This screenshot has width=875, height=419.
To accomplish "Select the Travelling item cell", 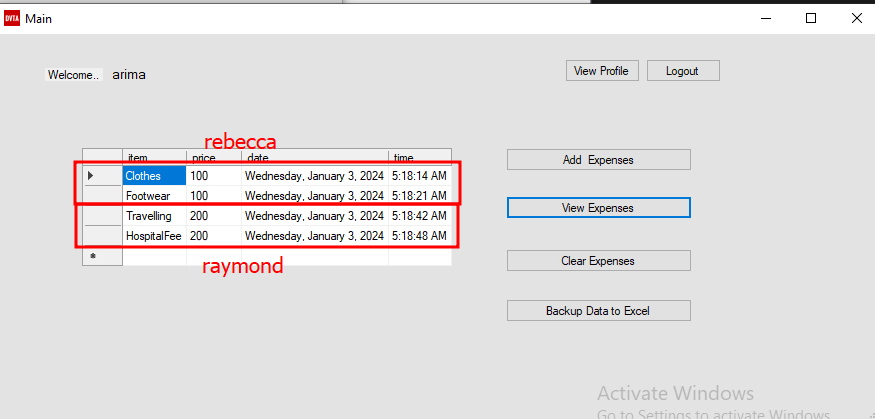I will coord(155,215).
